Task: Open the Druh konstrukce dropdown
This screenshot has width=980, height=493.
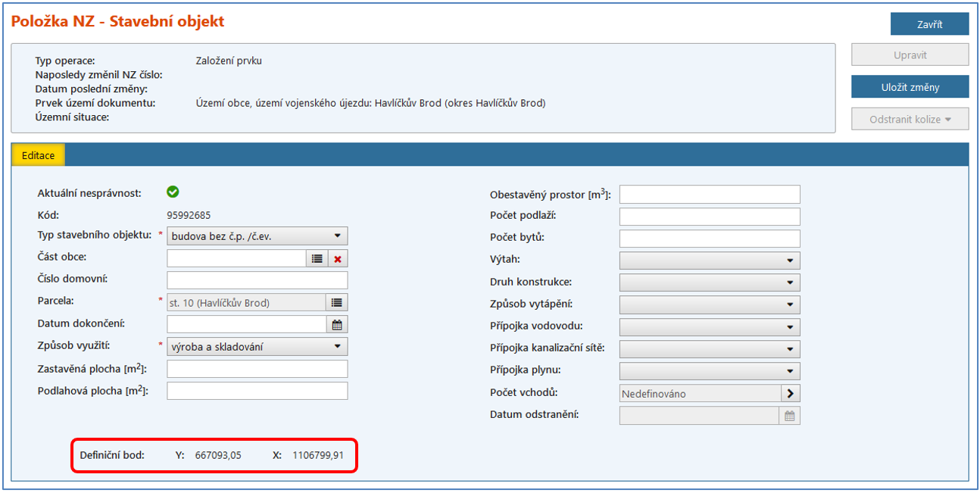Action: tap(709, 282)
